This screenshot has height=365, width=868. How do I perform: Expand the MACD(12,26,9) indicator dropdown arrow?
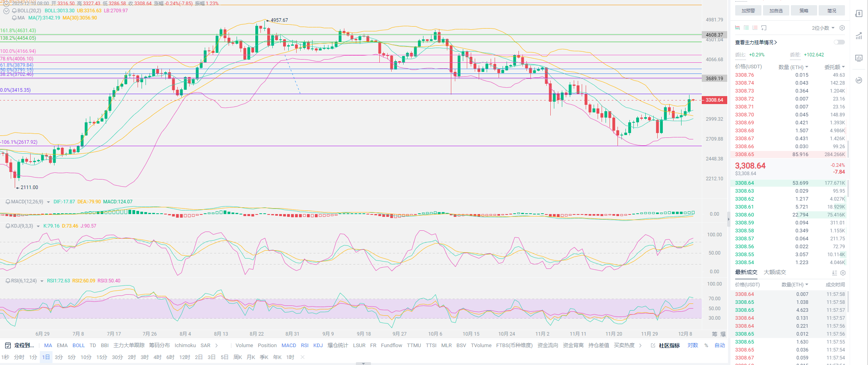click(x=49, y=202)
